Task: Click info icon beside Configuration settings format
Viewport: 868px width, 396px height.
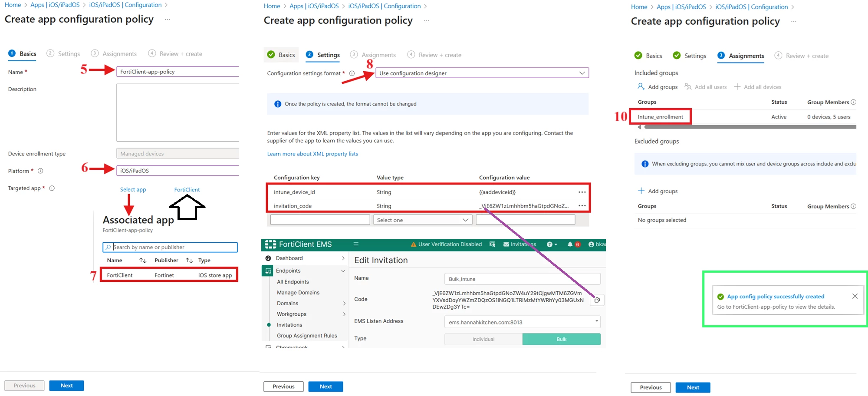Action: coord(352,73)
